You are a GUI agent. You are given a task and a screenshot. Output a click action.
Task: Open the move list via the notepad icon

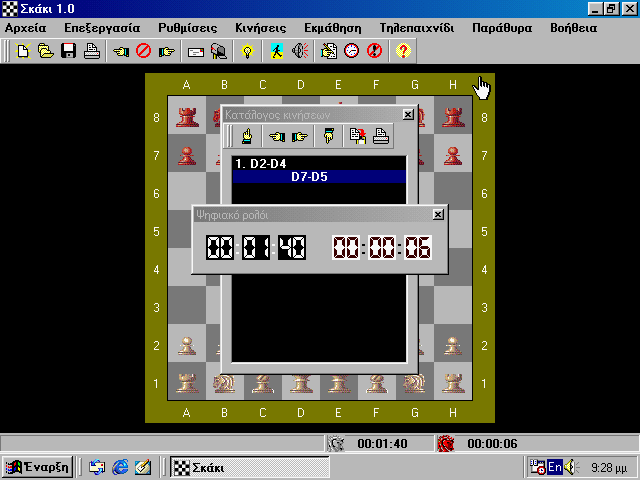[329, 51]
